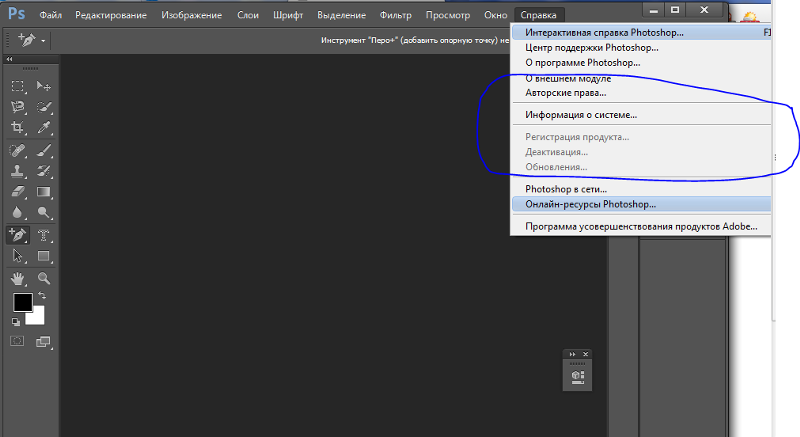This screenshot has height=437, width=800.
Task: Choose Интерактивная справка Photoshop
Action: tap(641, 33)
